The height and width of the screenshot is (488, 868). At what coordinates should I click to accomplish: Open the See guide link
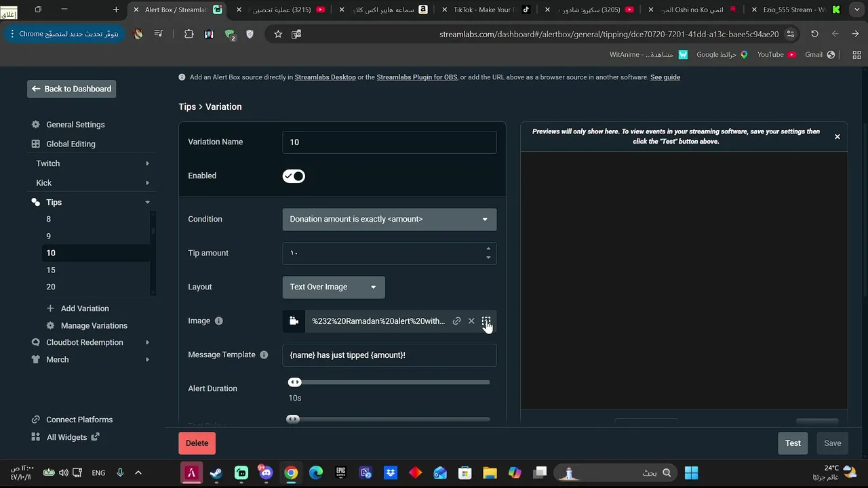pyautogui.click(x=665, y=77)
